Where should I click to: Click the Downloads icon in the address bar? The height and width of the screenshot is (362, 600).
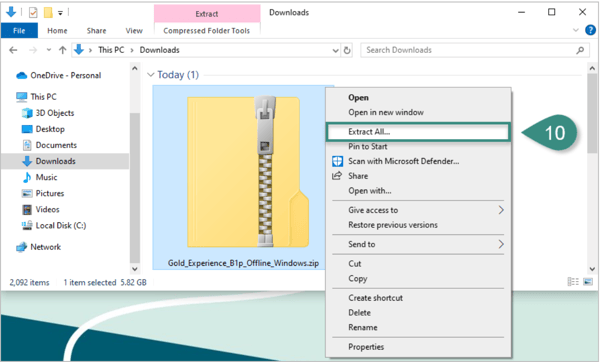click(79, 50)
